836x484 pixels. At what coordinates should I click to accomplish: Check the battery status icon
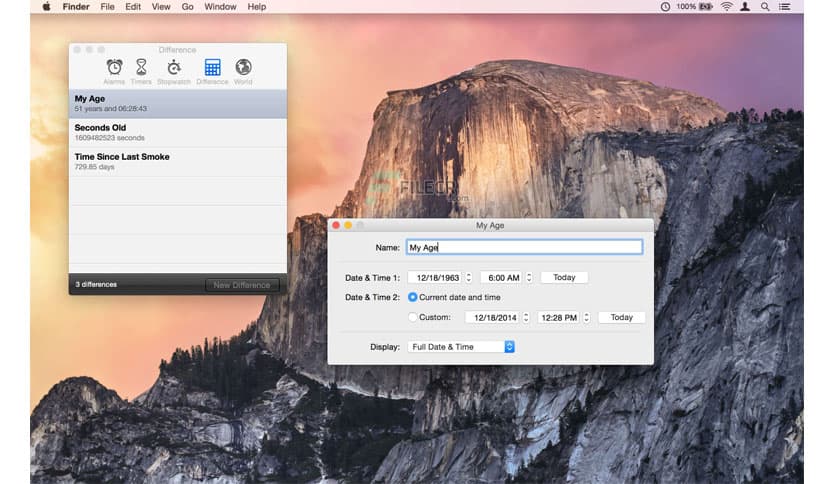706,7
